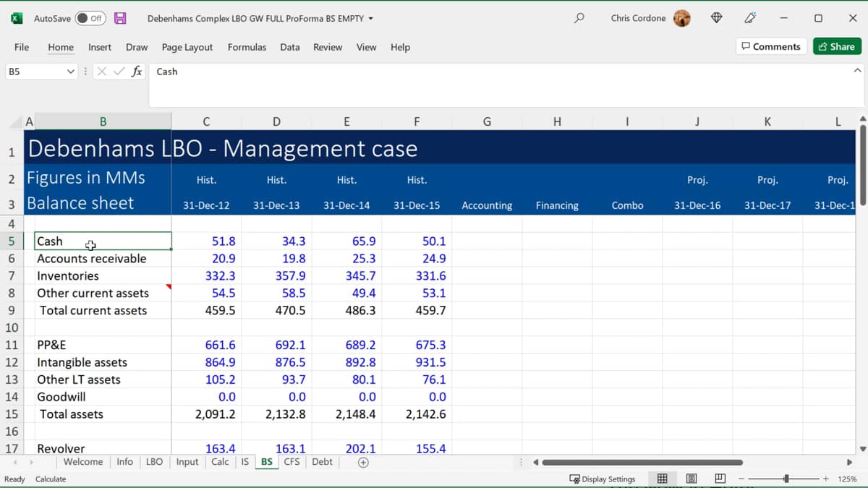The image size is (868, 488).
Task: Expand the formula bar chevron
Action: click(857, 71)
